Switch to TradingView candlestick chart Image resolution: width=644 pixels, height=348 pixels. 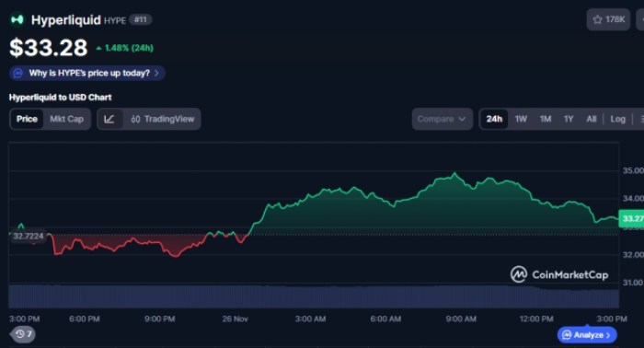163,119
